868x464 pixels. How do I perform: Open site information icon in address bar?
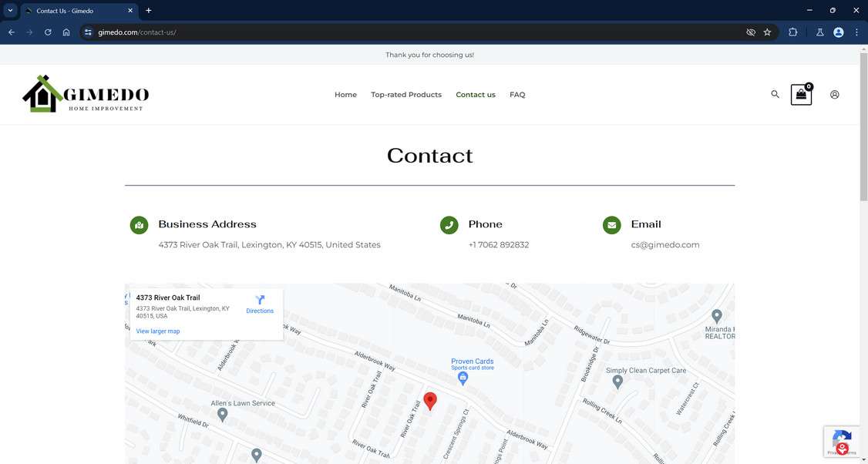coord(88,32)
